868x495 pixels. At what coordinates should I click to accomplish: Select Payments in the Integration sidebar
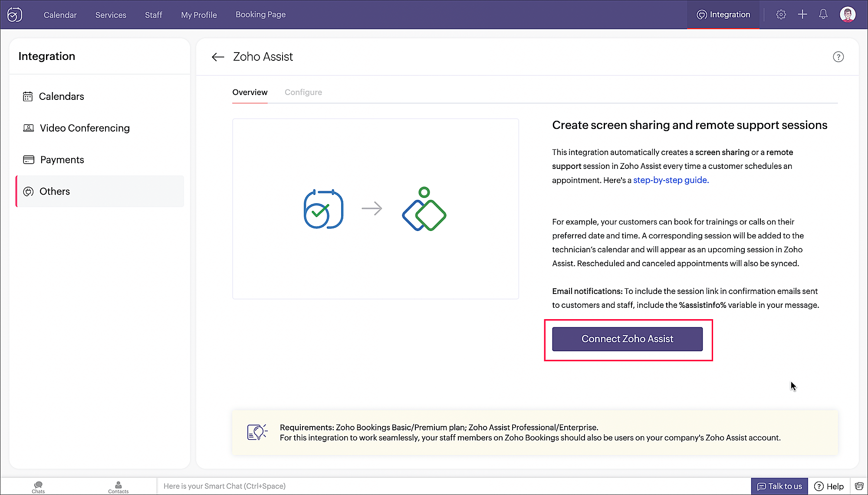click(x=100, y=160)
